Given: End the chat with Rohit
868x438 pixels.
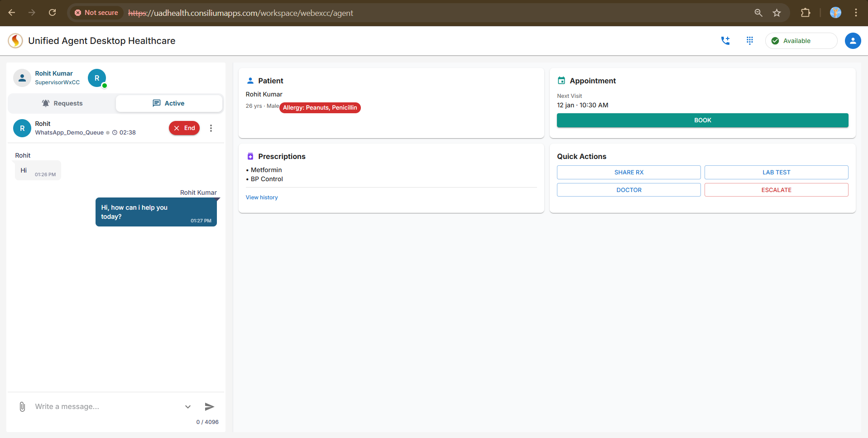Looking at the screenshot, I should [184, 128].
